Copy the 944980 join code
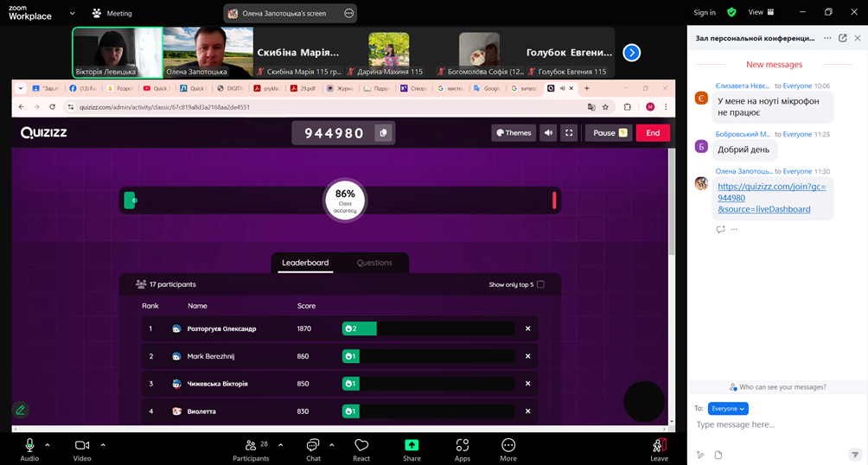The width and height of the screenshot is (868, 465). (x=383, y=133)
